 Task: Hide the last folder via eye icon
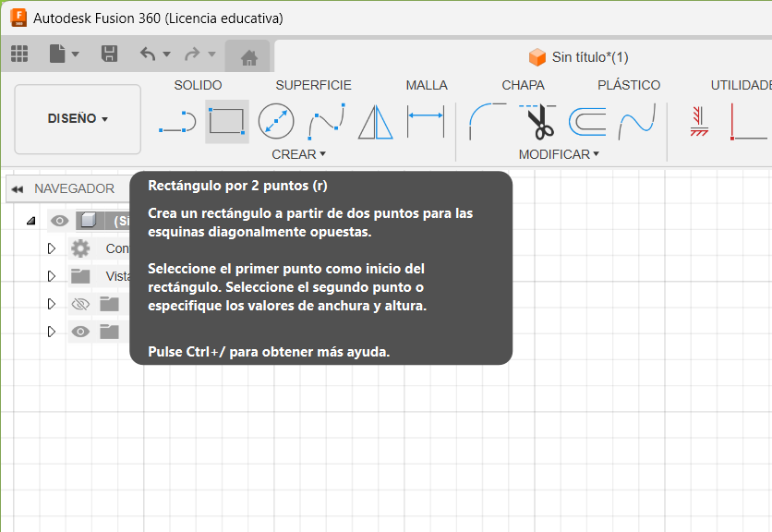(80, 332)
